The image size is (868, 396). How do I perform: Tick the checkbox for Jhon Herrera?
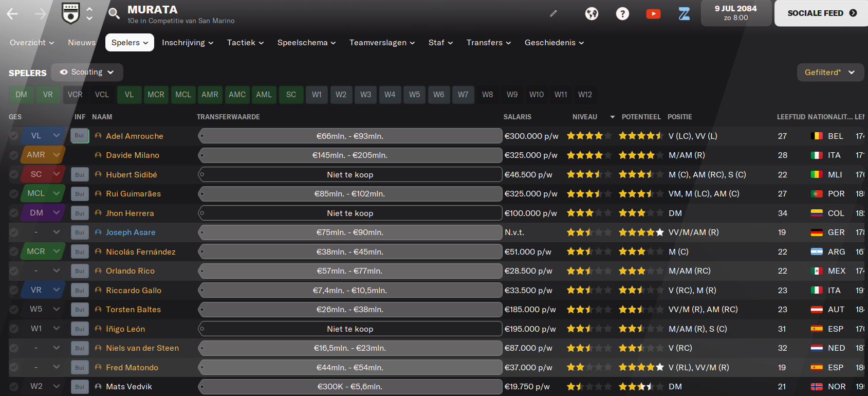coord(14,213)
